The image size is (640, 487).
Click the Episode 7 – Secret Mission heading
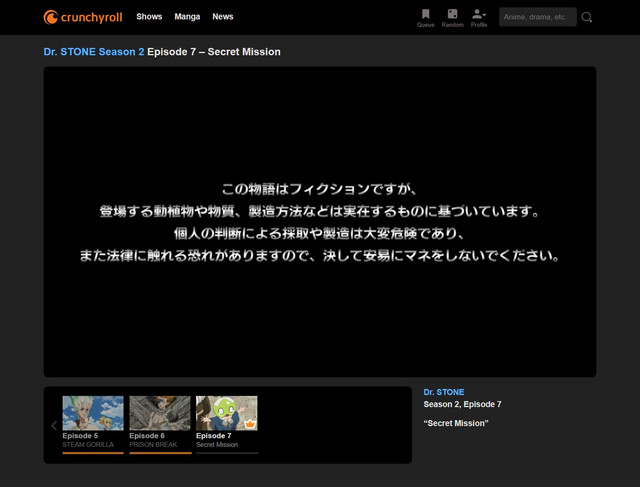214,52
